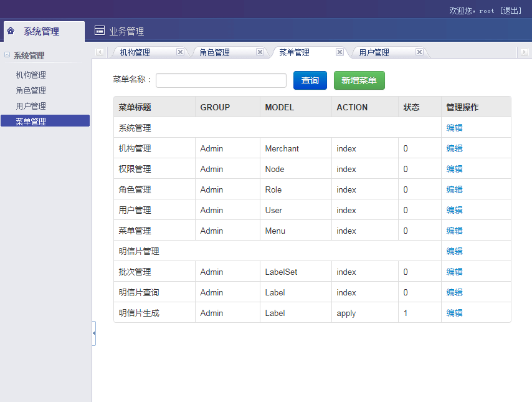Screen dimensions: 532x402
Task: Click the 查询 search button
Action: pyautogui.click(x=310, y=80)
